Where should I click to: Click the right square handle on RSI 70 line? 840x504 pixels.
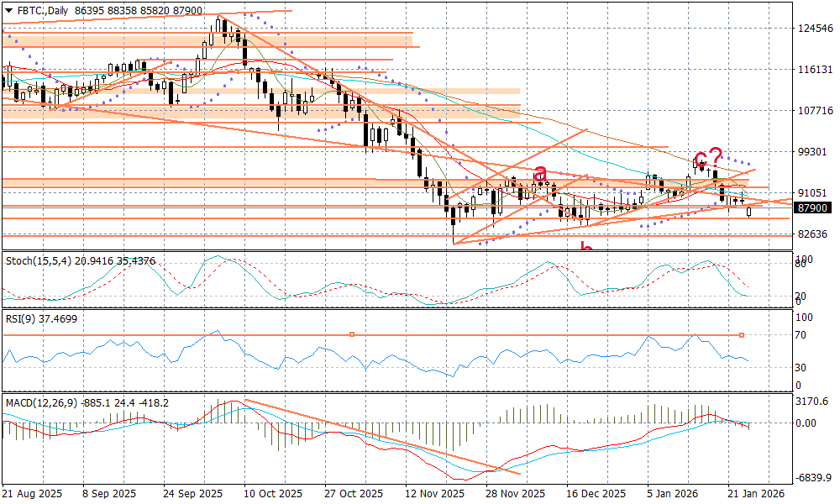coord(742,335)
